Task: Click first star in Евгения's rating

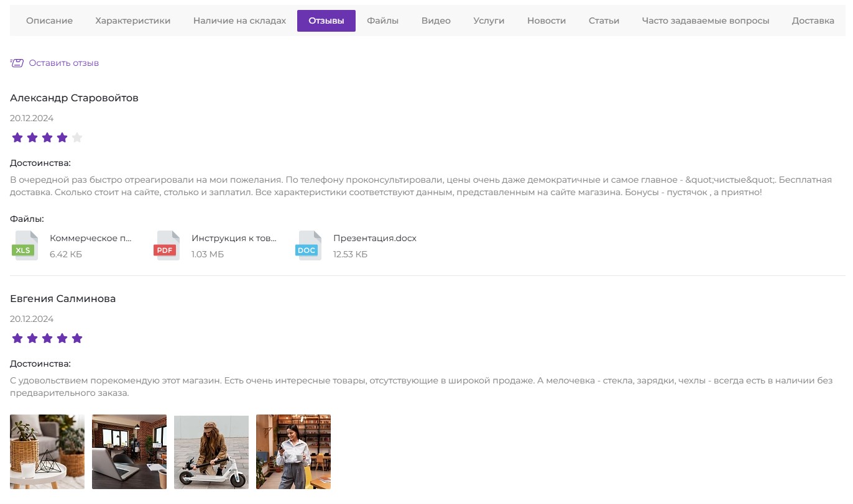Action: 17,339
